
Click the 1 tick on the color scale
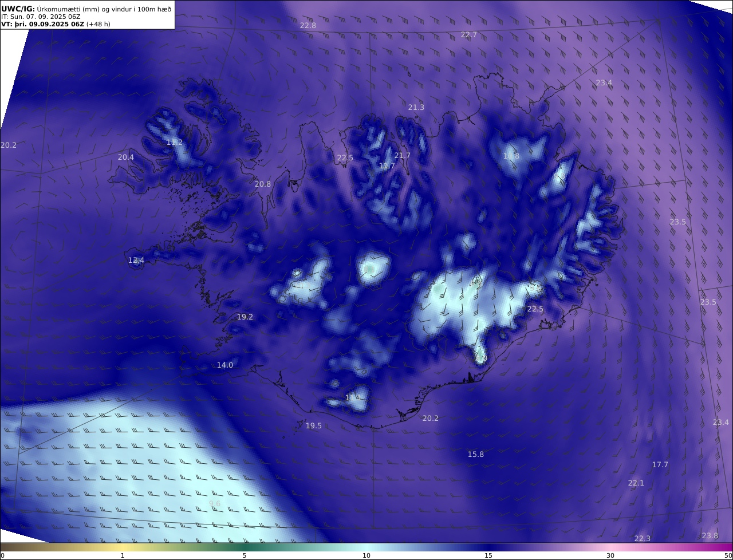[x=123, y=555]
